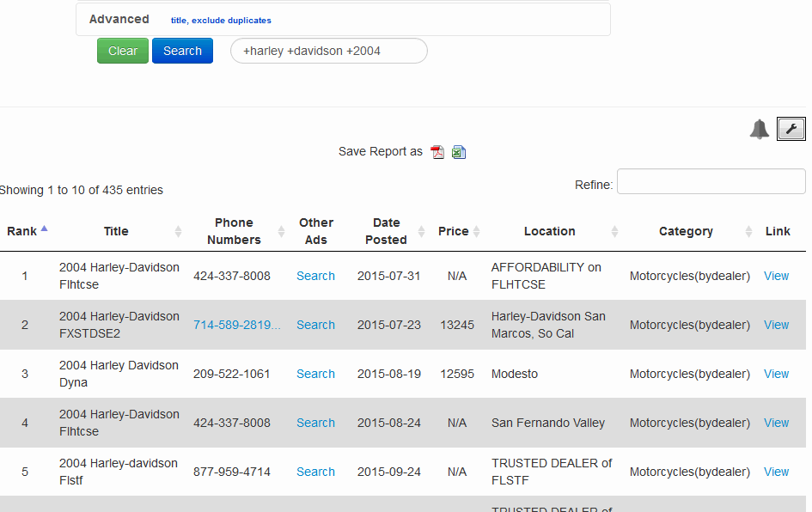This screenshot has height=512, width=812.
Task: Click into the Refine filter field
Action: 711,181
